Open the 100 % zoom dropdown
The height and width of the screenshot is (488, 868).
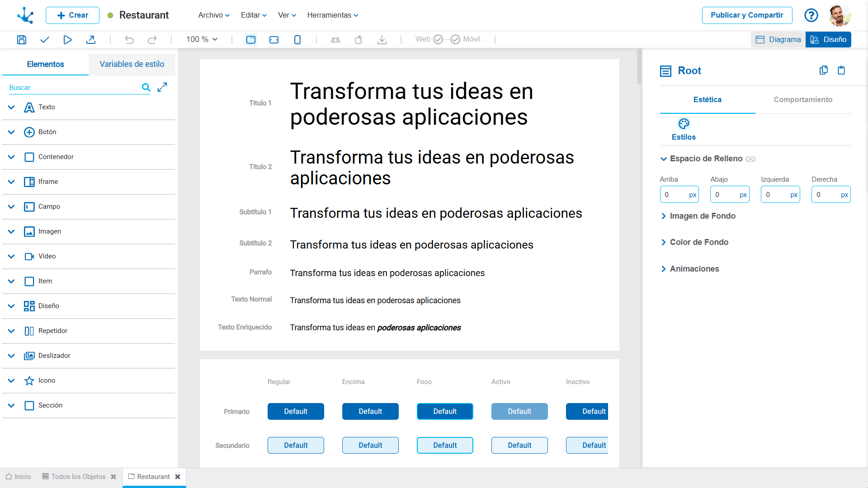pos(202,39)
